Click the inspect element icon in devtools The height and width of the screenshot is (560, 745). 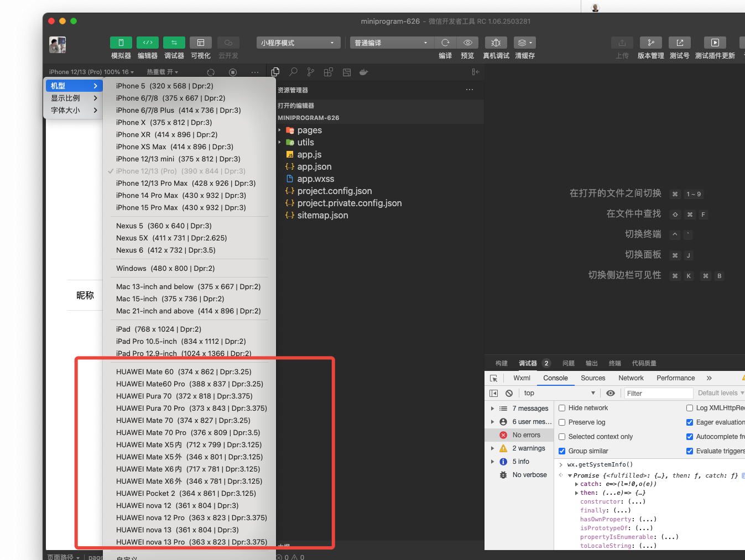pos(494,378)
